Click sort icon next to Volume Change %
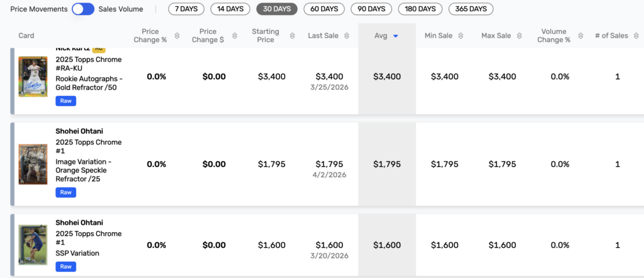The width and height of the screenshot is (644, 278). (581, 36)
